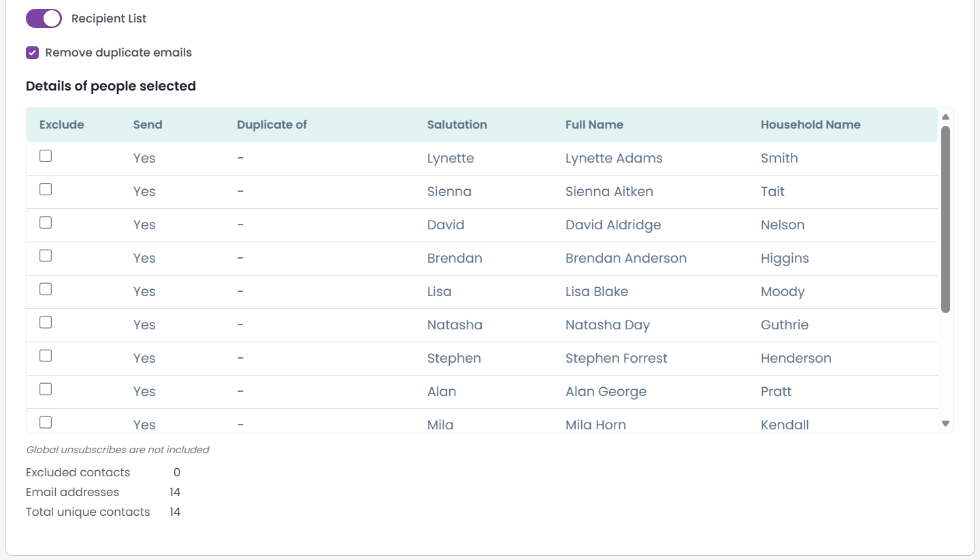Image resolution: width=980 pixels, height=560 pixels.
Task: Exclude Lynette Adams from recipients
Action: click(x=46, y=156)
